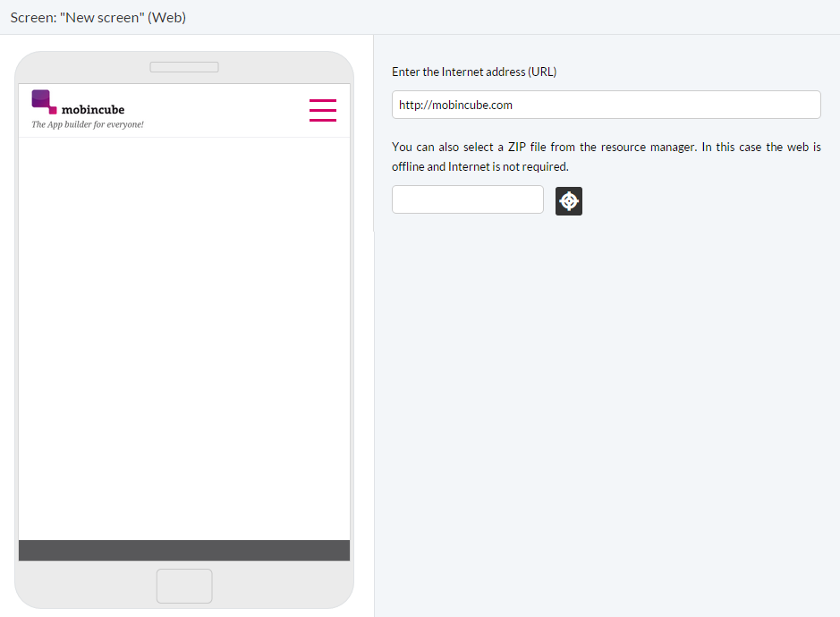Click the mobincube logo in the preview
Viewport: 840px width, 617px height.
point(78,102)
